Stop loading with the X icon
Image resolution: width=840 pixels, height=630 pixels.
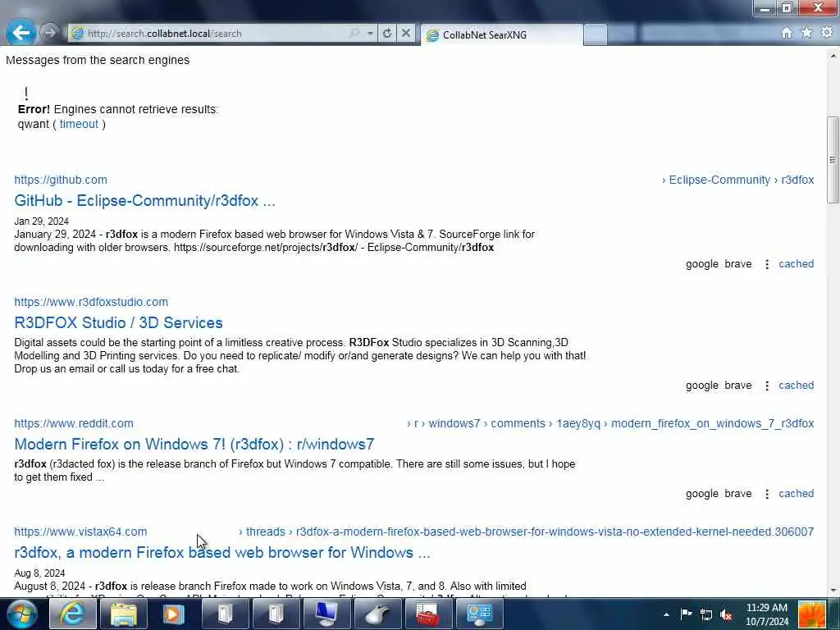pyautogui.click(x=406, y=33)
